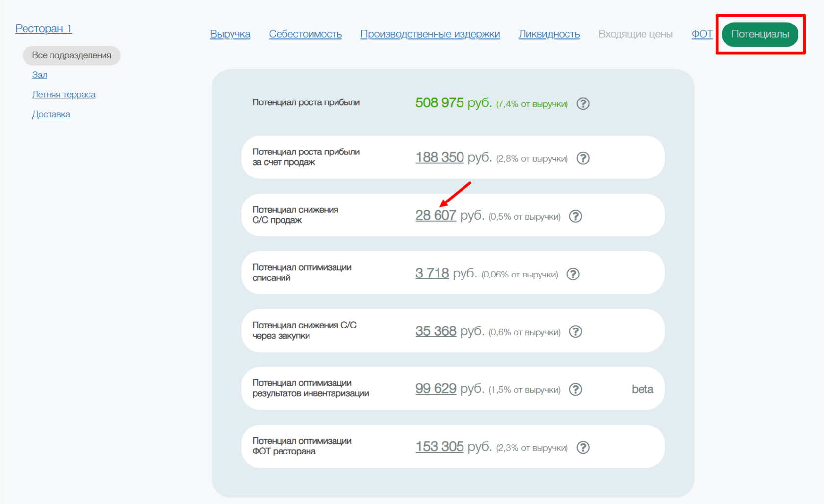Select the Ликвидность tab
Viewport: 824px width, 504px height.
click(x=549, y=34)
